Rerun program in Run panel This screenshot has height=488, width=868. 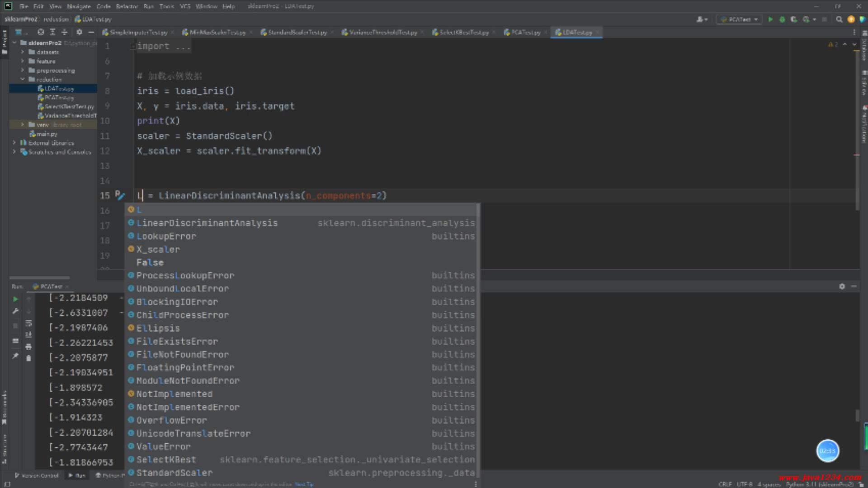click(15, 299)
